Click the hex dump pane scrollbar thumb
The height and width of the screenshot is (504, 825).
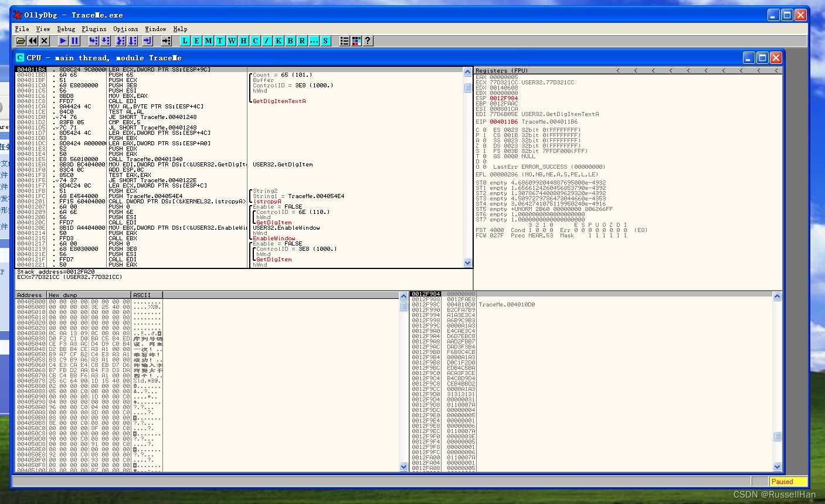[403, 306]
